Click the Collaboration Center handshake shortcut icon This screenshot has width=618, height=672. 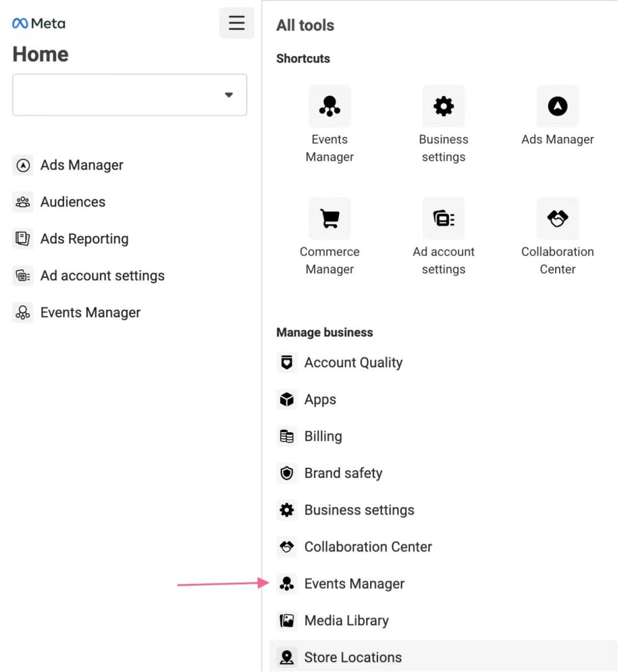click(557, 219)
